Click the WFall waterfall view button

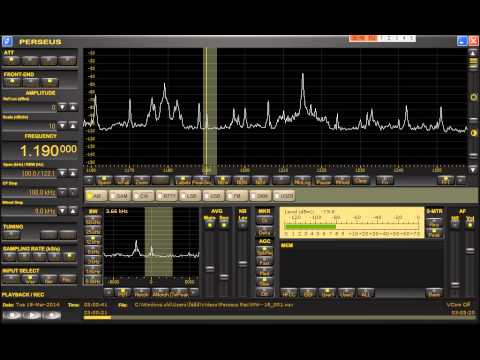click(x=123, y=180)
